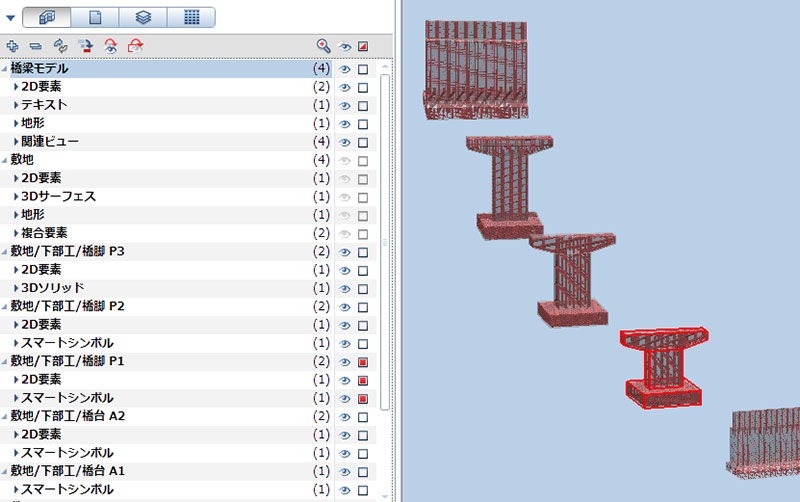The height and width of the screenshot is (502, 800).
Task: Click the red selection column header icon
Action: click(363, 47)
